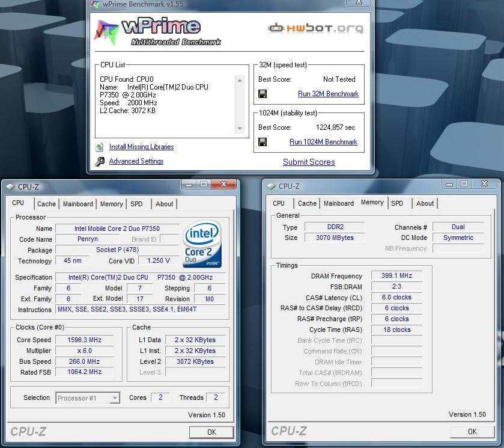
Task: Click the Install Missing Libraries icon
Action: [x=100, y=147]
